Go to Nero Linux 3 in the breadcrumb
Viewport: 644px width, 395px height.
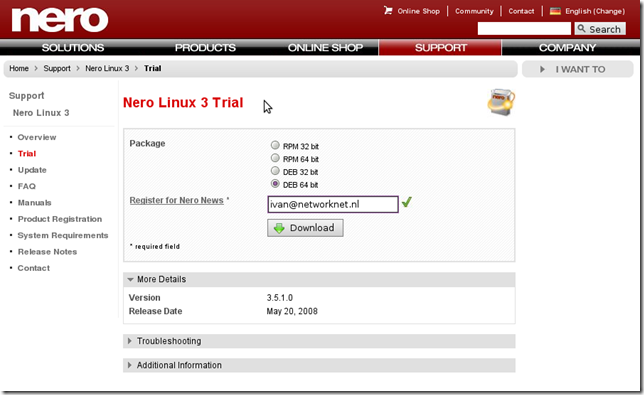pyautogui.click(x=107, y=69)
